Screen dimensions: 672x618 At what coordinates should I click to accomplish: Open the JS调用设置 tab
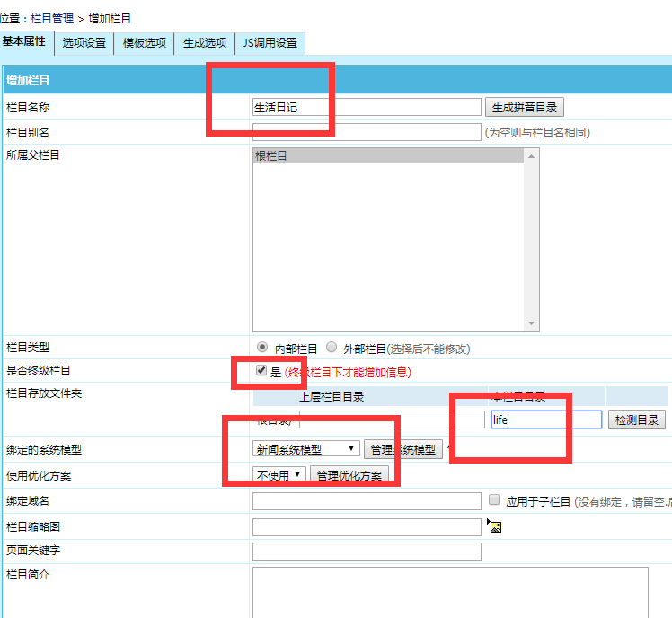[270, 43]
